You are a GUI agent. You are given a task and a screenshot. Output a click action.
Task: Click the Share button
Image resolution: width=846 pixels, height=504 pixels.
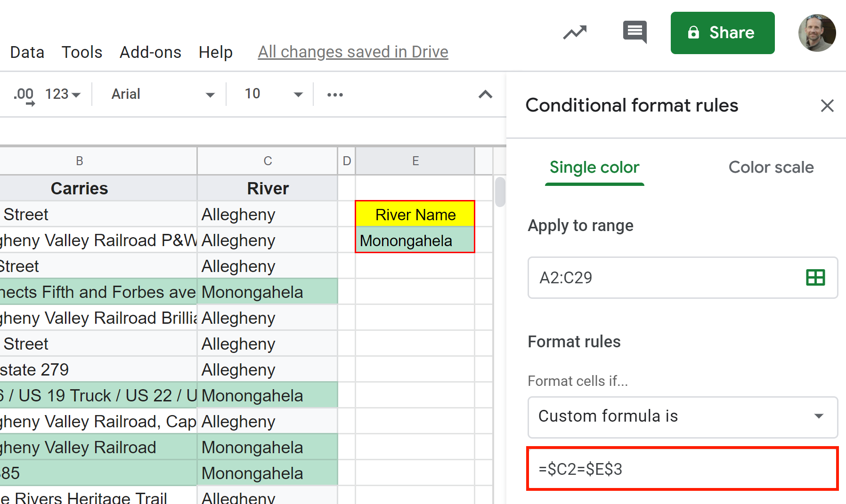[722, 33]
